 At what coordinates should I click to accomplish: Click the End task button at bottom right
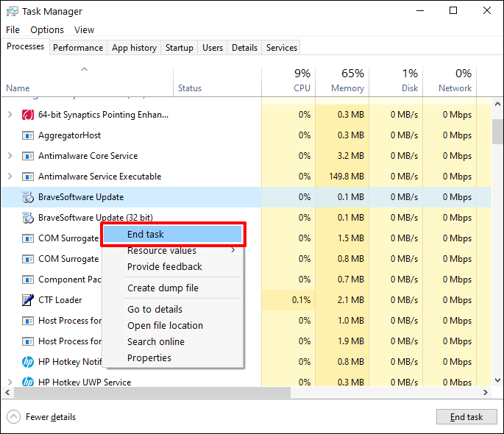click(466, 417)
